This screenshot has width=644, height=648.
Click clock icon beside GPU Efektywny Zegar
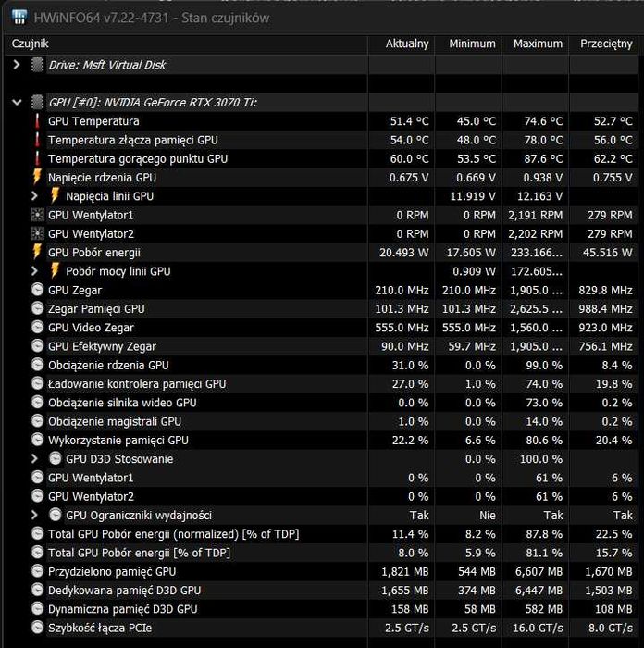[x=37, y=346]
